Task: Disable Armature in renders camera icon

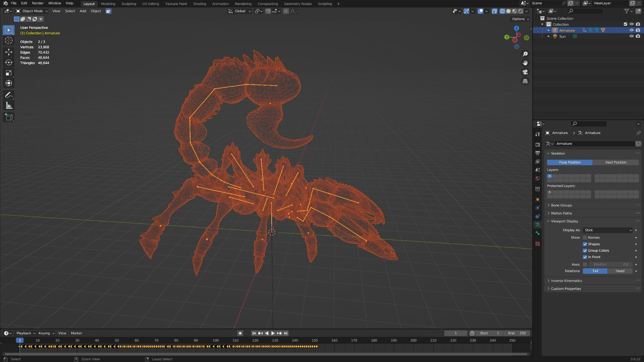Action: pos(638,30)
